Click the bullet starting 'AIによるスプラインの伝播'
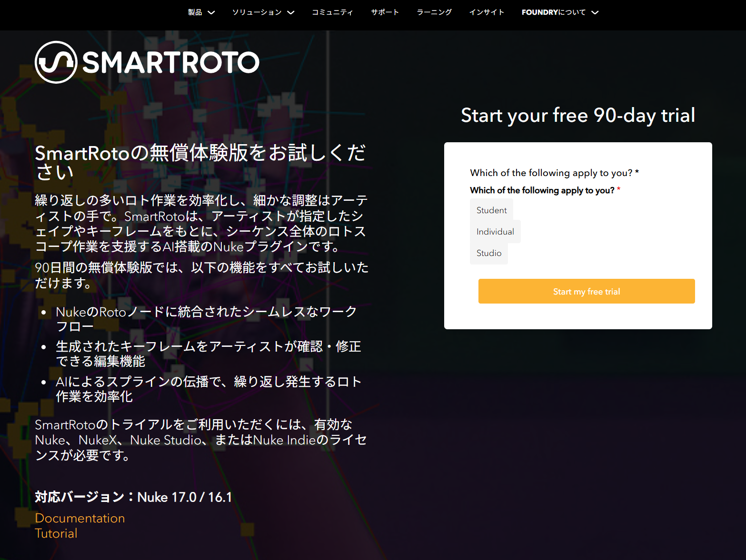Viewport: 746px width, 560px height. [x=209, y=389]
